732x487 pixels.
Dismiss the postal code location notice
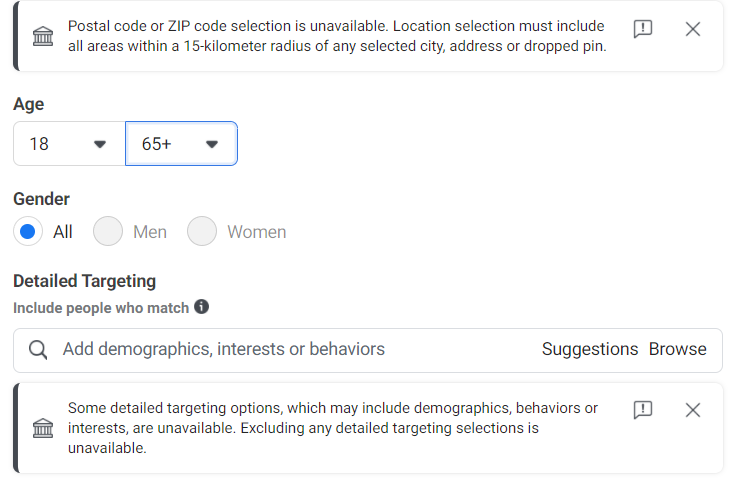click(x=693, y=29)
